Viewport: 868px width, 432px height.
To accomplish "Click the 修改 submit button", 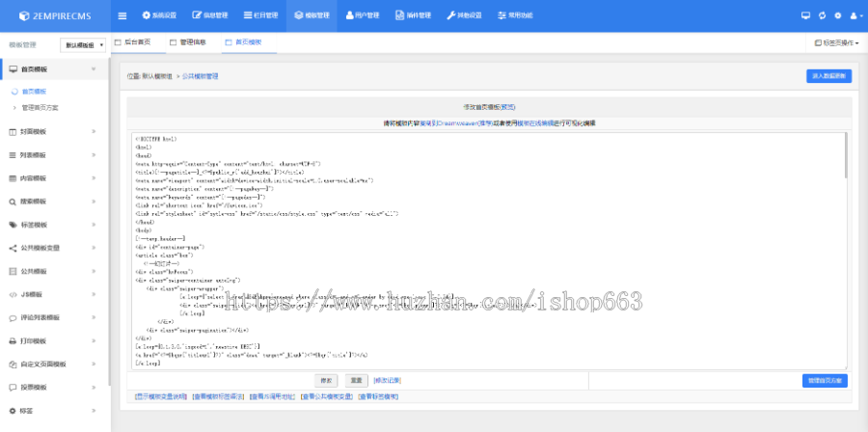I will click(x=326, y=381).
